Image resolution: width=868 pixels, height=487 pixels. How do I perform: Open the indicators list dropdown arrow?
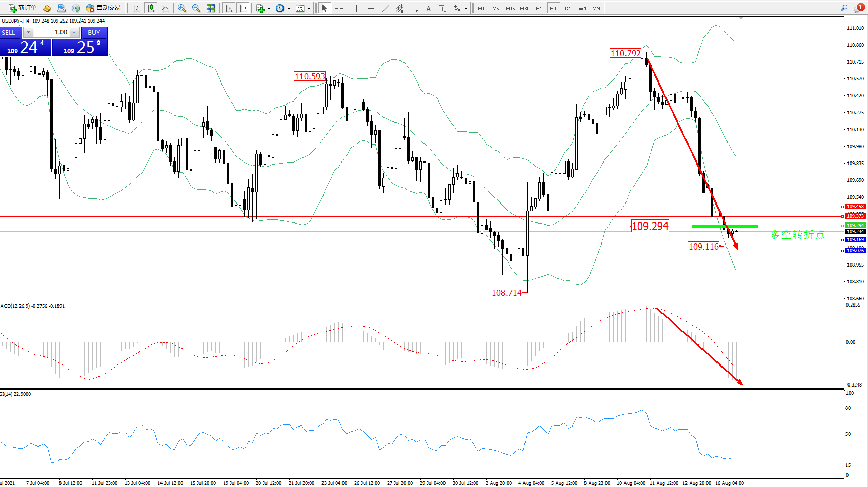pyautogui.click(x=269, y=8)
